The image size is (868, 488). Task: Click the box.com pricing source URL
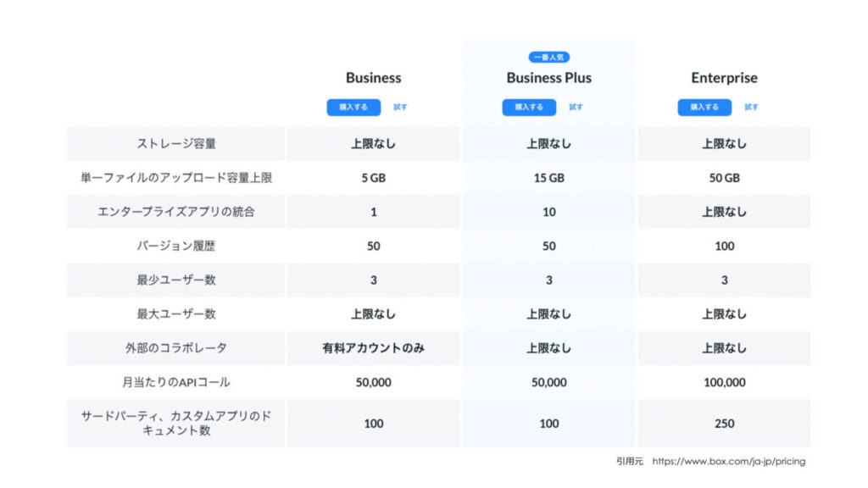pos(729,461)
